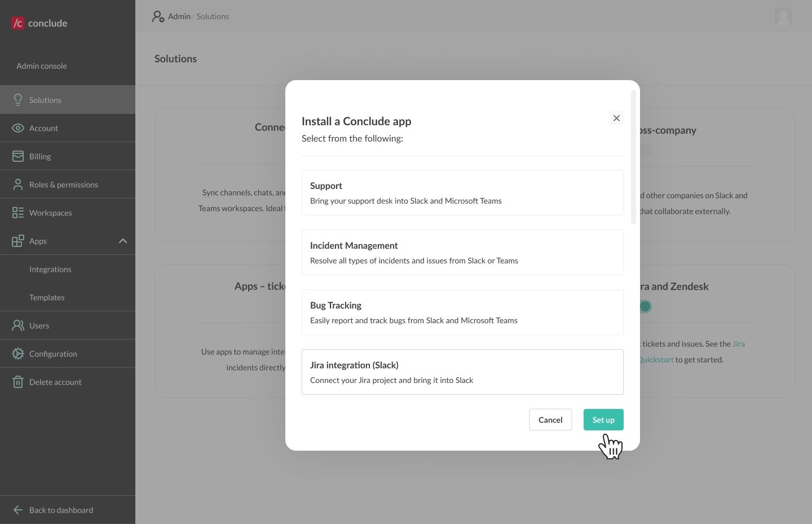The image size is (812, 524).
Task: Open Templates under Apps
Action: 47,297
